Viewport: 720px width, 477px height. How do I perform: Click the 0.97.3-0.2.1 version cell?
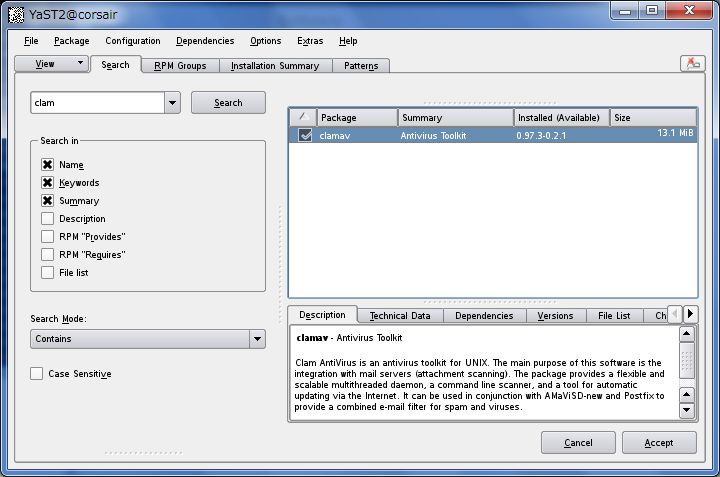(x=541, y=135)
